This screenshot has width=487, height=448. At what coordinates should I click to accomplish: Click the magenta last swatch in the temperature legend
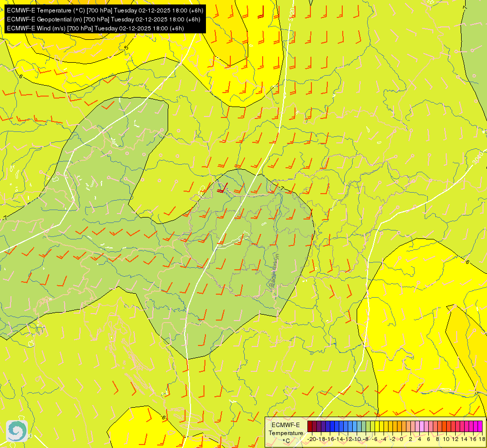click(480, 426)
